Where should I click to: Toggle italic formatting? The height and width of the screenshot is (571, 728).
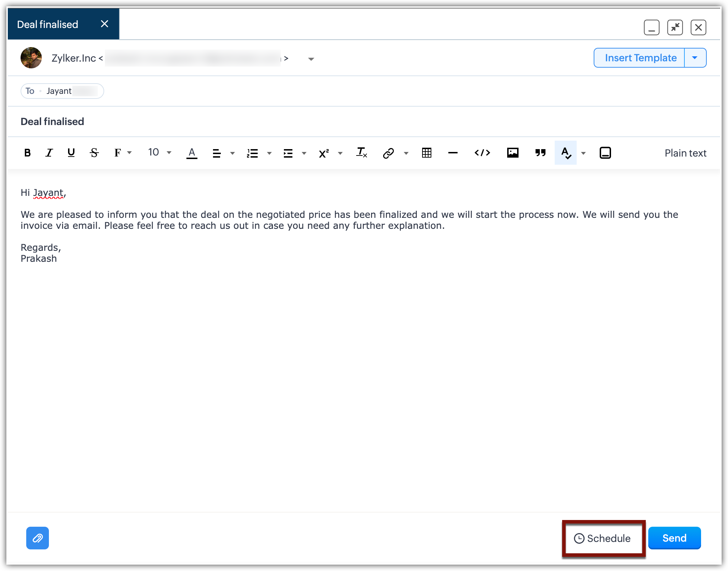49,153
